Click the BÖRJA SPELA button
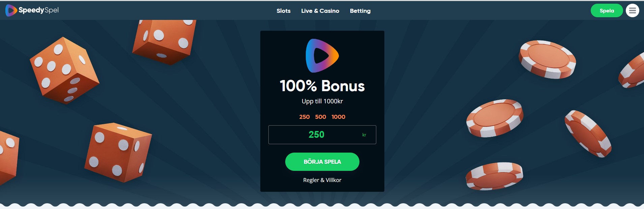This screenshot has height=209, width=644. tap(322, 162)
